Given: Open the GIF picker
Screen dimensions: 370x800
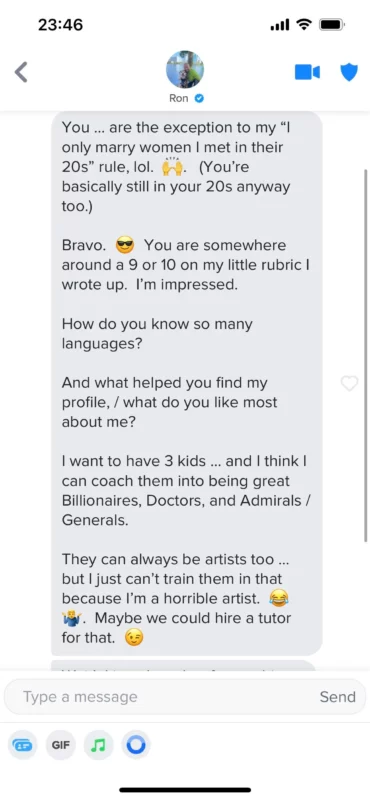Looking at the screenshot, I should (x=61, y=745).
